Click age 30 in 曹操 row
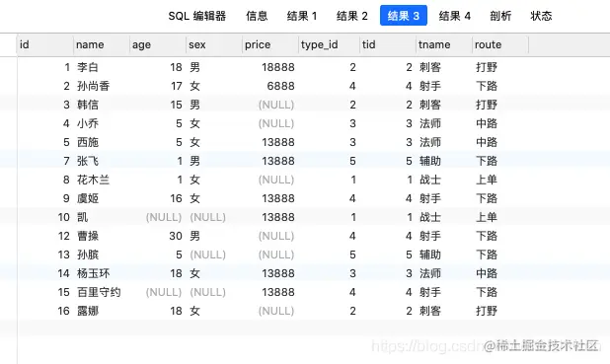Screen dimensions: 610x364 click(x=176, y=236)
